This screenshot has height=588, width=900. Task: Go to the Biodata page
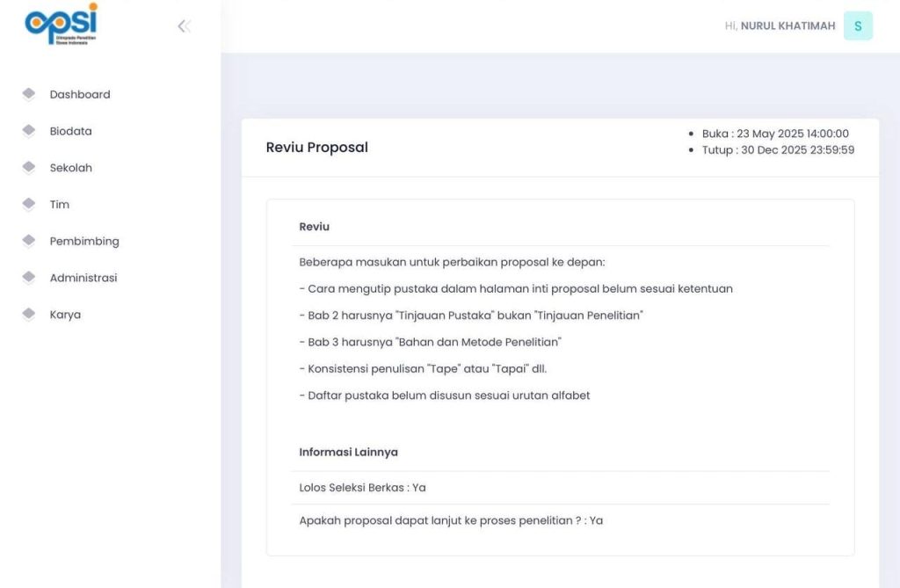(70, 131)
